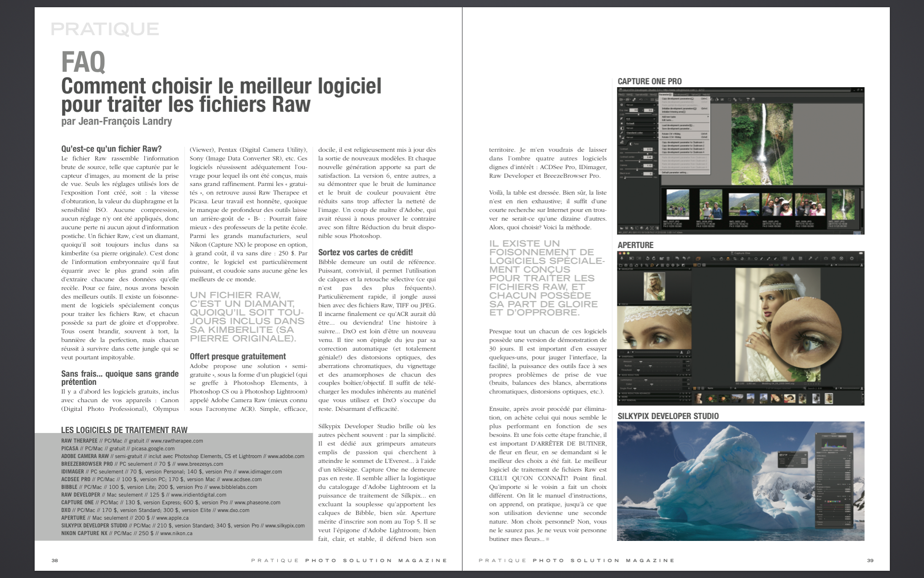Click the byline 'par Jean-François Landry'
924x578 pixels.
click(116, 121)
